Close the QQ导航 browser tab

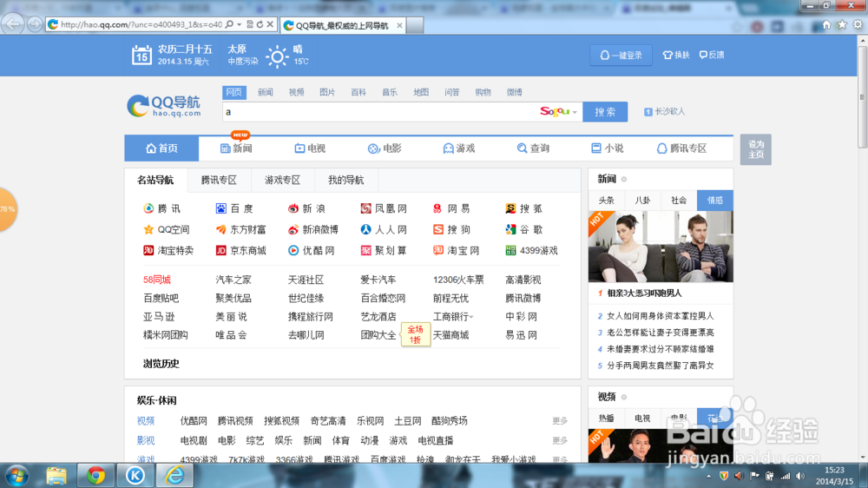[x=399, y=25]
